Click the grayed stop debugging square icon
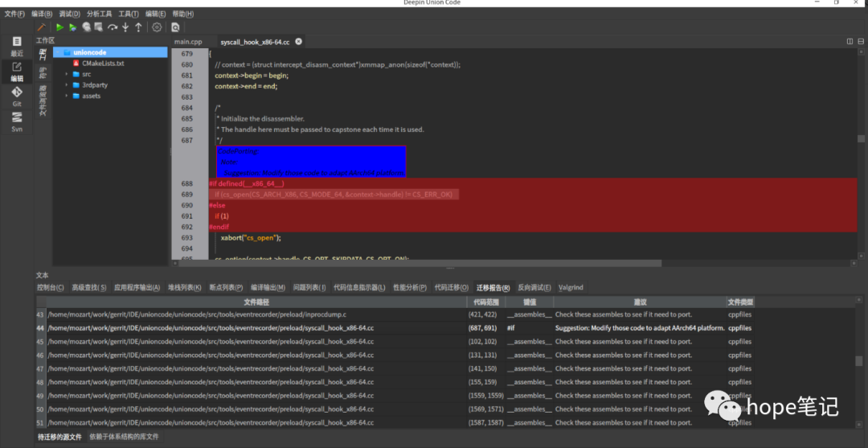This screenshot has height=448, width=868. coord(99,27)
